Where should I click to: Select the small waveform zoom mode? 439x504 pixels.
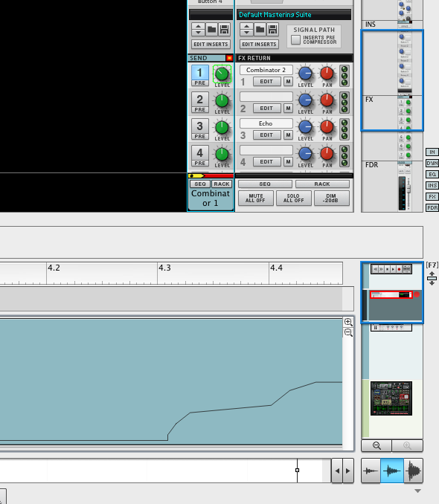pyautogui.click(x=371, y=471)
